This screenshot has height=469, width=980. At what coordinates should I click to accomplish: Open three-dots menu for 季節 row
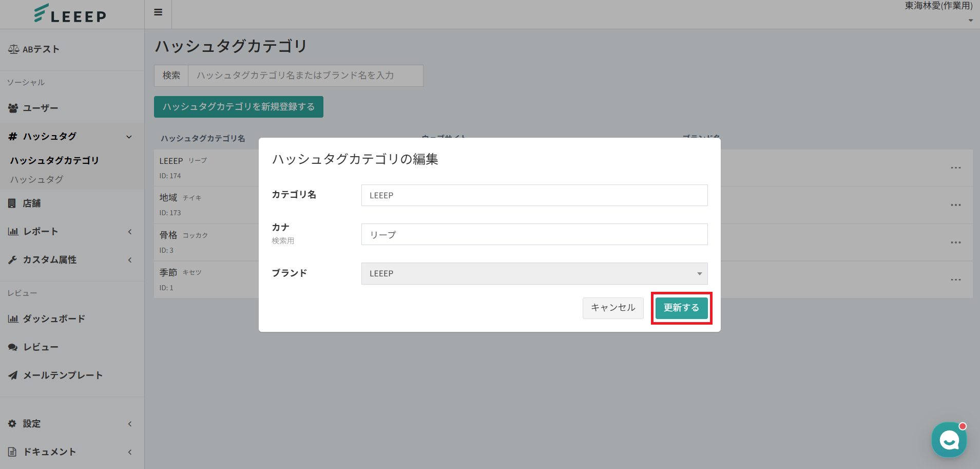tap(955, 280)
